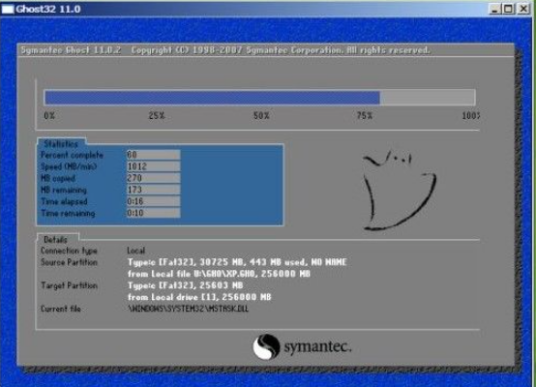Viewport: 536px width, 387px height.
Task: Click the 'Source Partition' label
Action: [69, 262]
